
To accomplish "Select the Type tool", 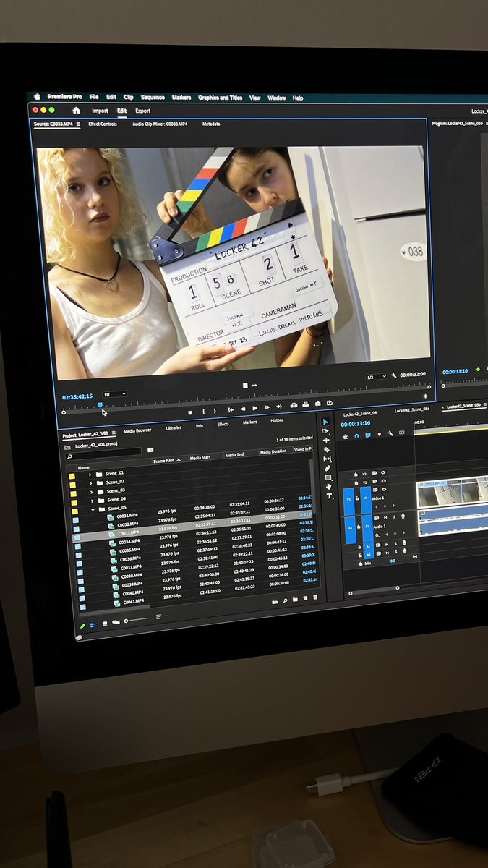I will (329, 496).
